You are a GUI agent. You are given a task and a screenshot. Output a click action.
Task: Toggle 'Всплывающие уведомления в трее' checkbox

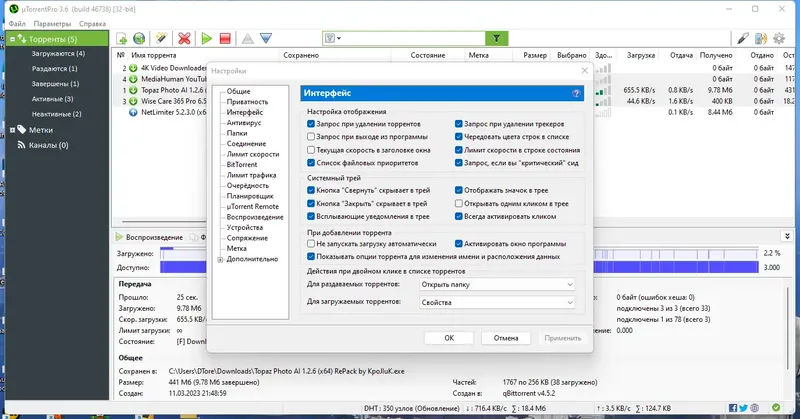(x=311, y=216)
